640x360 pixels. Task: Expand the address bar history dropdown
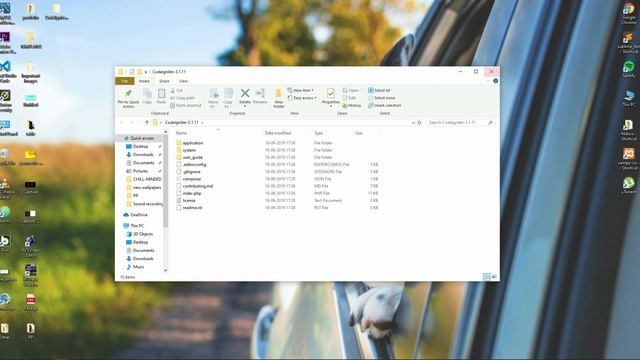click(x=413, y=122)
